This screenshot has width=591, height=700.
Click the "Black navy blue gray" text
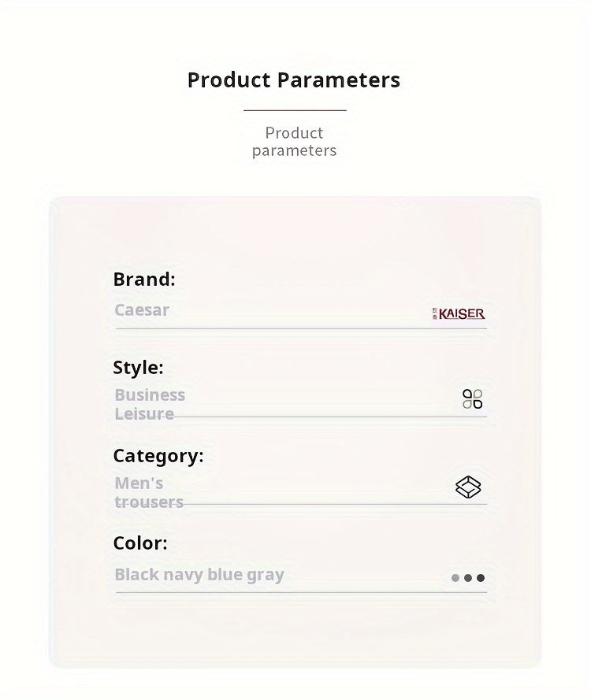pos(199,575)
